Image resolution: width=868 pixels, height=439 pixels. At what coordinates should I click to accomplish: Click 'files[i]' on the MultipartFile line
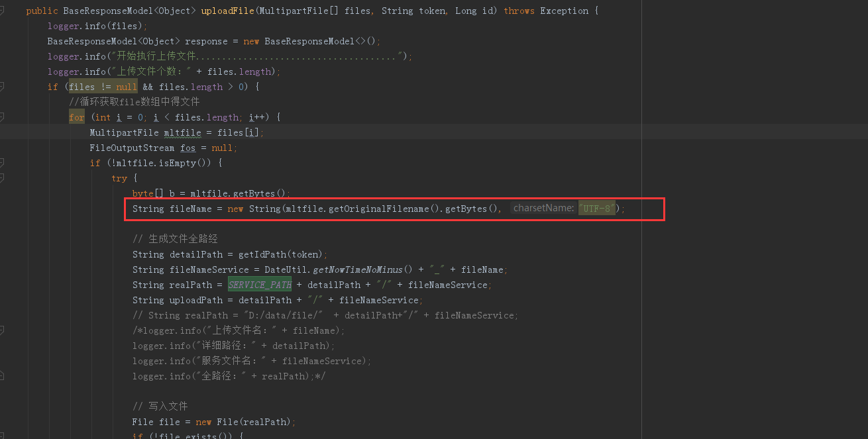pyautogui.click(x=238, y=132)
